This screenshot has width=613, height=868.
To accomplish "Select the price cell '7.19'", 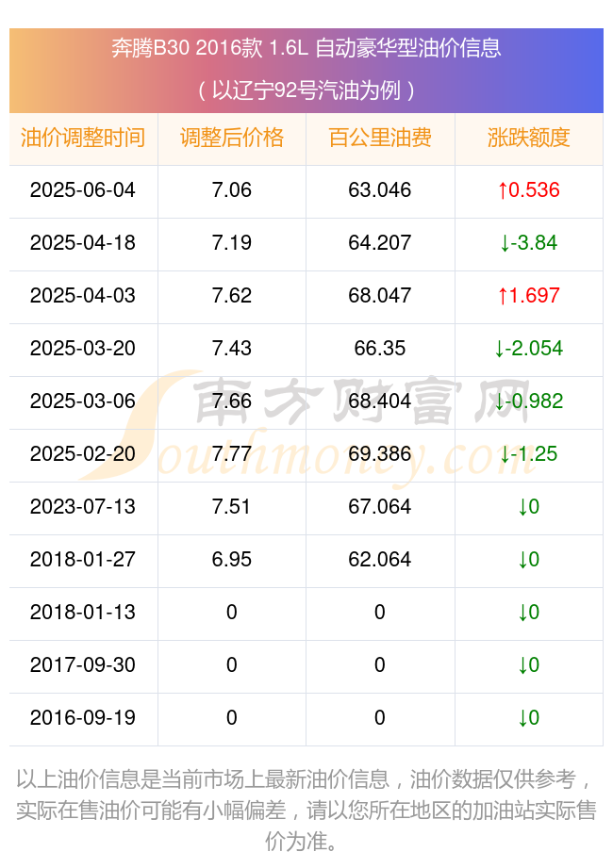I will (x=231, y=243).
